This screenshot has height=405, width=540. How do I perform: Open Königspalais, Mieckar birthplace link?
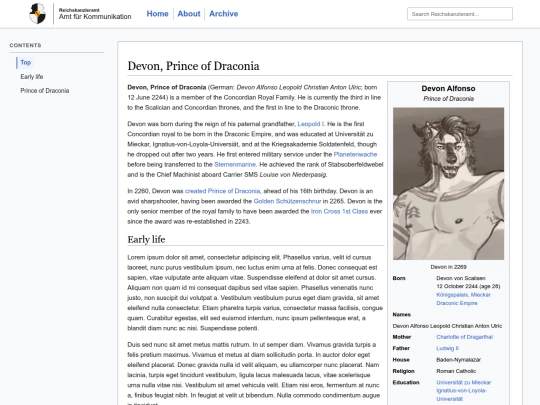tap(463, 295)
